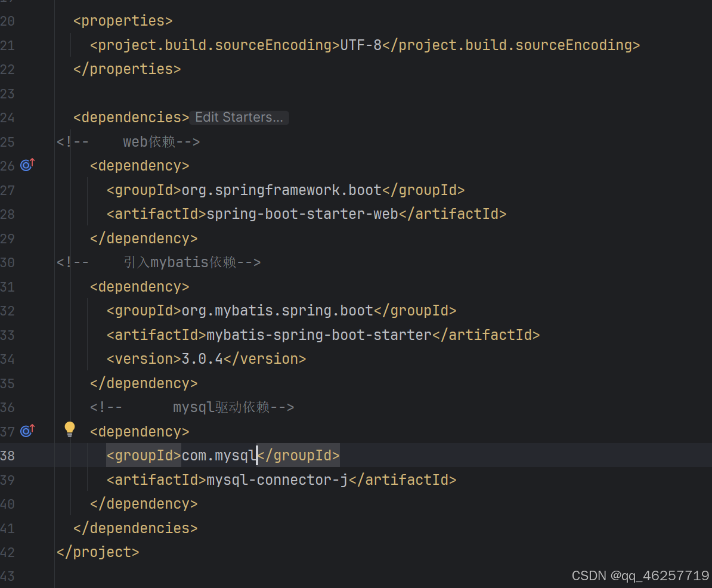Place cursor in the spring-boot-starter-web artifactId text
Image resolution: width=712 pixels, height=588 pixels.
[301, 213]
